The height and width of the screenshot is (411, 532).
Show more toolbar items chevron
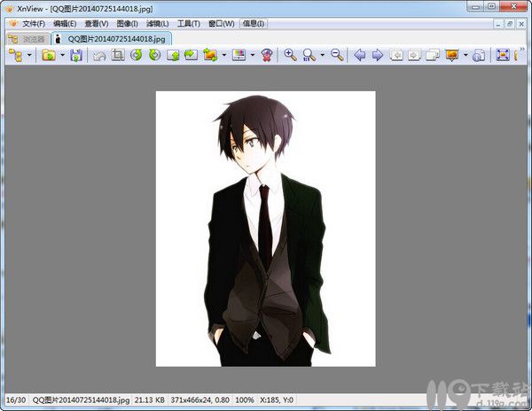pyautogui.click(x=522, y=50)
